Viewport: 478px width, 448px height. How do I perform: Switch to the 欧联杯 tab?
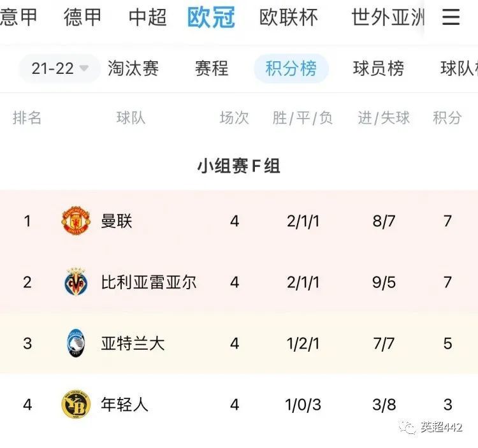tap(288, 17)
